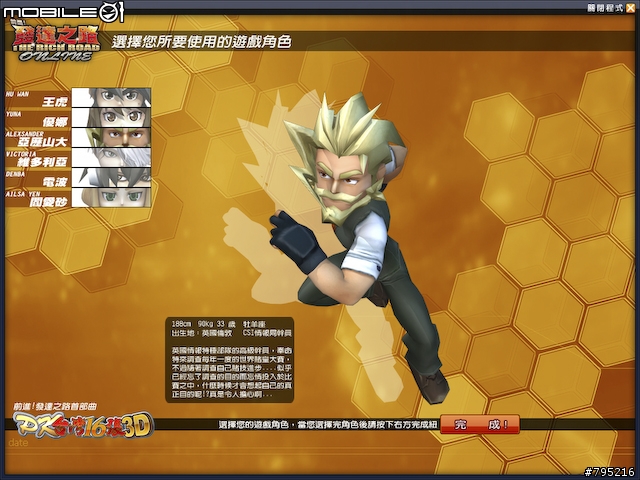
Task: Click the 亞歷山大 name label
Action: (42, 142)
